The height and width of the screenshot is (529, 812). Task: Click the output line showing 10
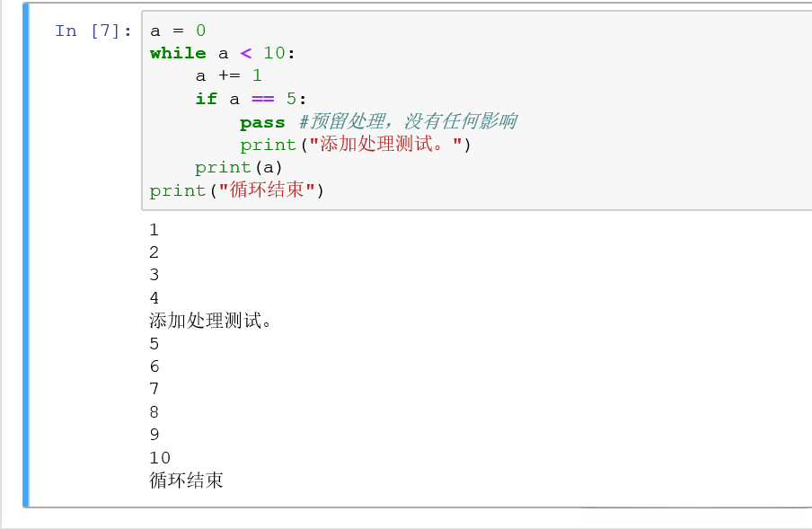tap(160, 458)
